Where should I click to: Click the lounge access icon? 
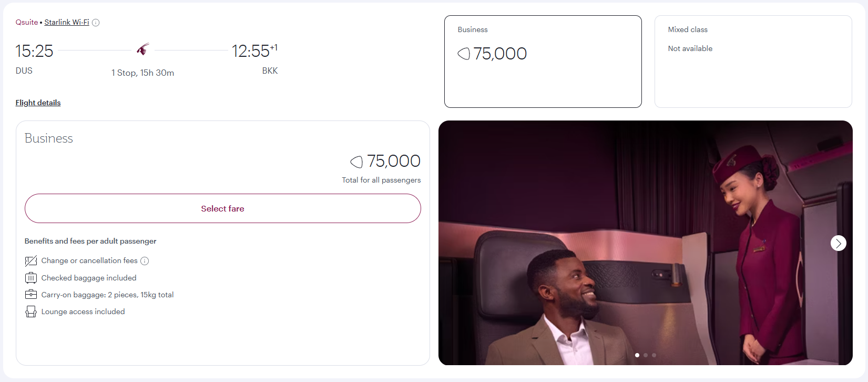click(31, 311)
